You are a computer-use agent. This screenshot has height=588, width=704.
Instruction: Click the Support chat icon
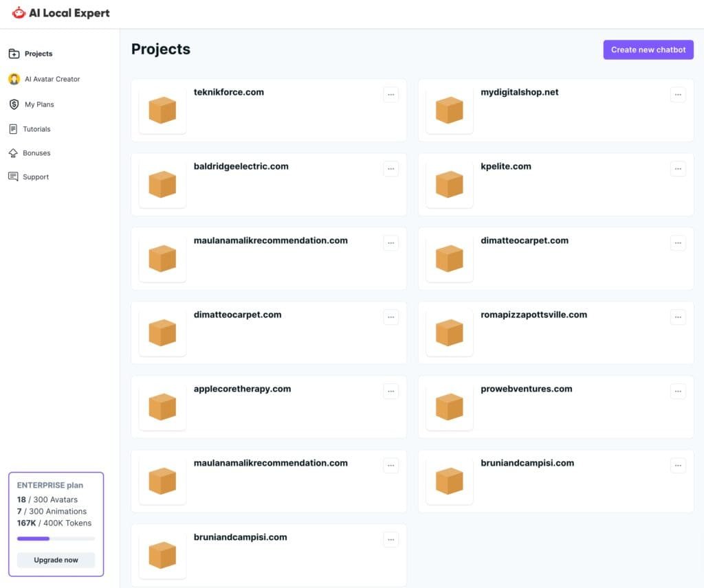[13, 177]
